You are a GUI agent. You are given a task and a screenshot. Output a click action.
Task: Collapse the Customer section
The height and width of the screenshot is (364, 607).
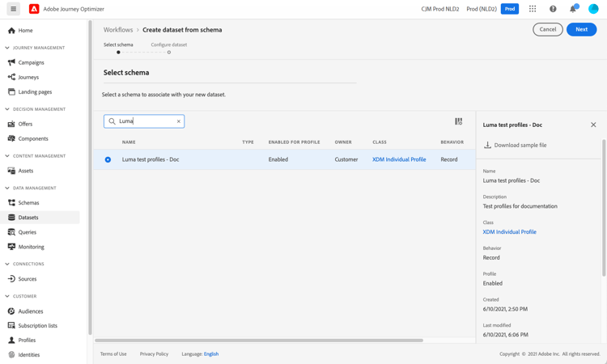point(7,296)
